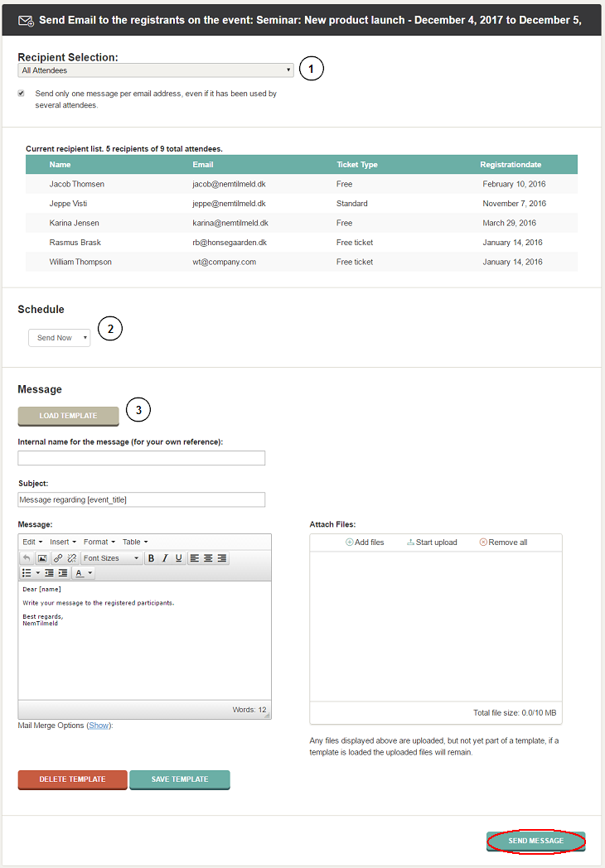
Task: Click the text color icon
Action: [x=80, y=573]
